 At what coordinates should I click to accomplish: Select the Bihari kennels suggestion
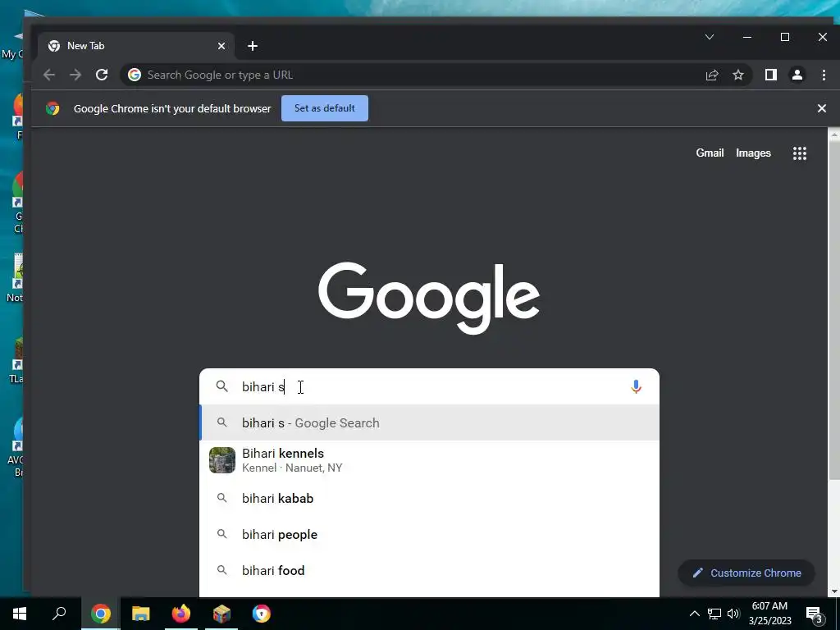(x=429, y=460)
